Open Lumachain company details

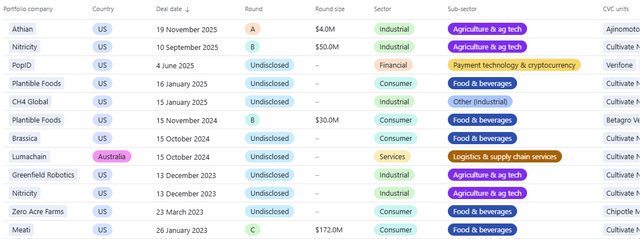pos(28,157)
